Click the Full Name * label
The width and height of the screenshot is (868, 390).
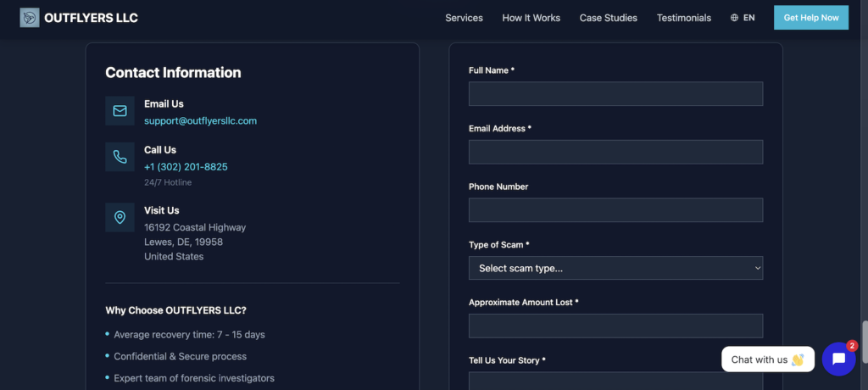[492, 70]
